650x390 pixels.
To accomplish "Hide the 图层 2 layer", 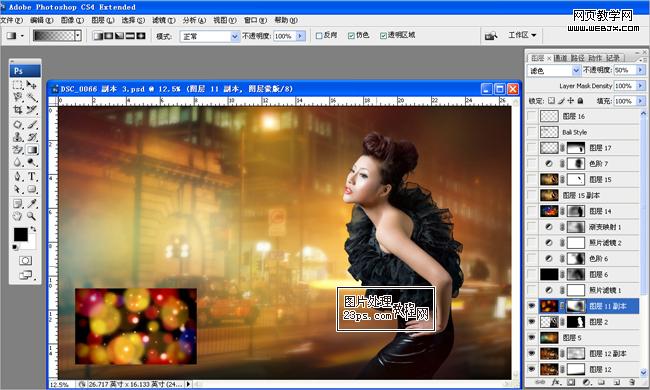I will pos(532,322).
